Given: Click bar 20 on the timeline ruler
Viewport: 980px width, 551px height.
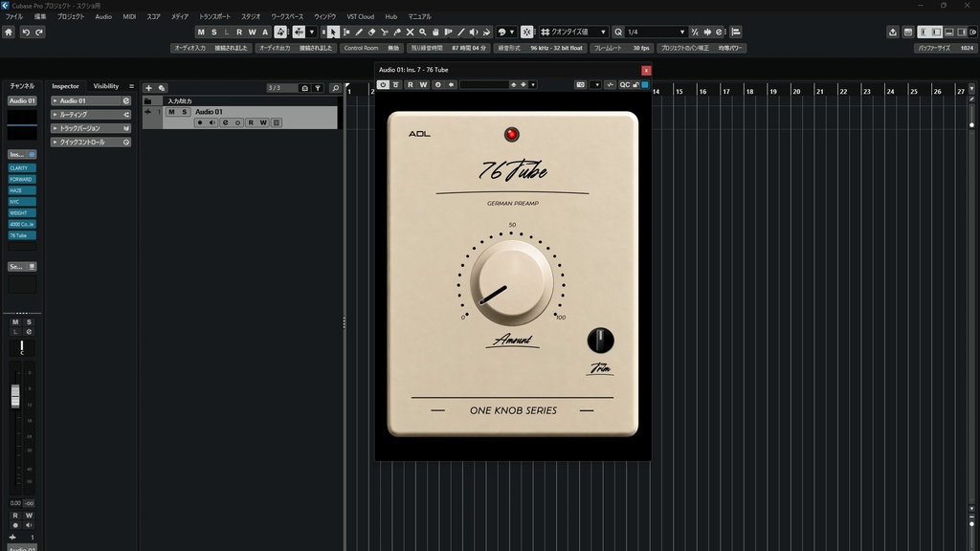Looking at the screenshot, I should pyautogui.click(x=796, y=91).
